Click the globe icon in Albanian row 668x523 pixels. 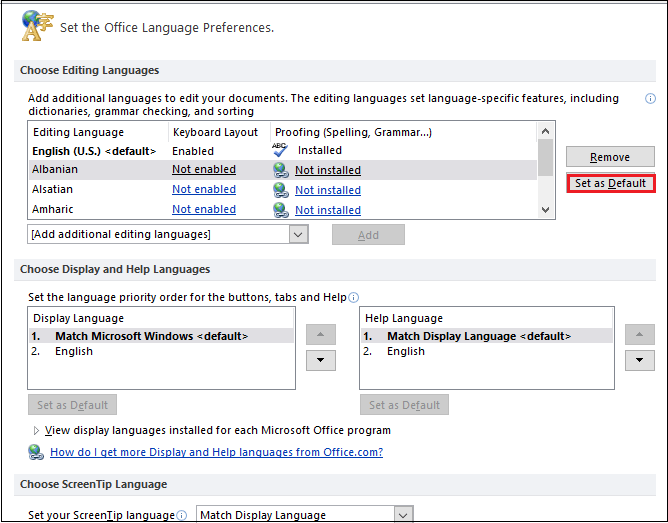281,170
